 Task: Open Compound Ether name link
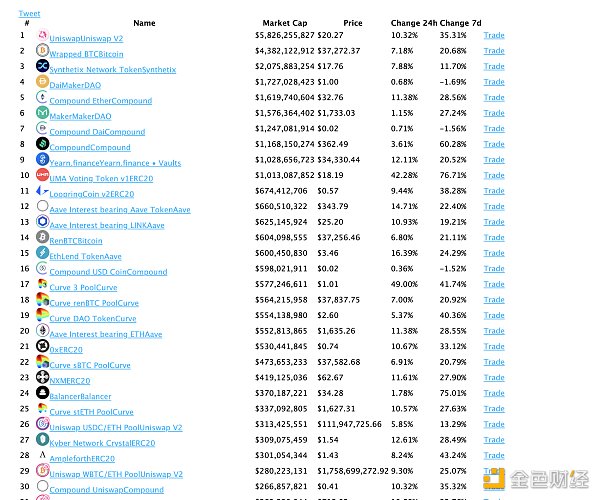(x=101, y=101)
